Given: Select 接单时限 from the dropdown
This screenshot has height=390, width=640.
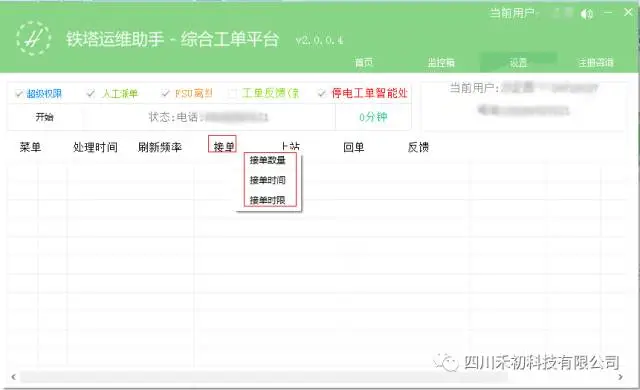Looking at the screenshot, I should pos(268,200).
